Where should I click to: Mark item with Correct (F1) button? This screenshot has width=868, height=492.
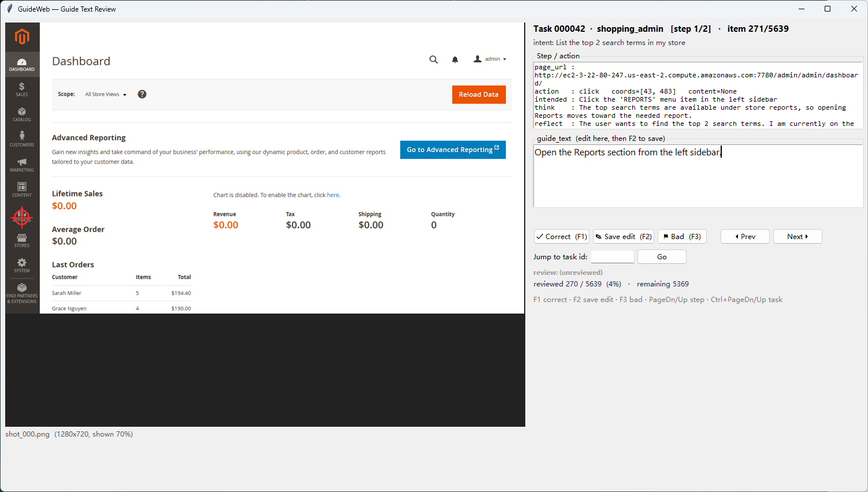pos(562,237)
